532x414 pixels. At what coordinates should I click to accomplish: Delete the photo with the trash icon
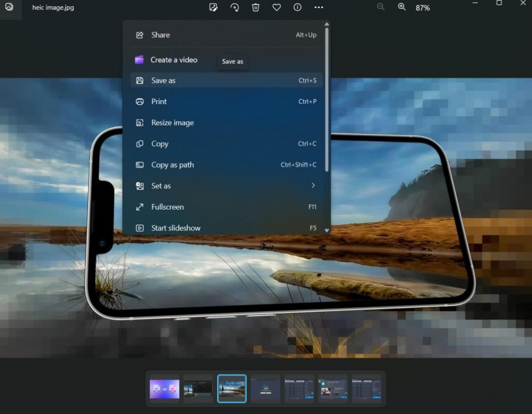point(256,7)
